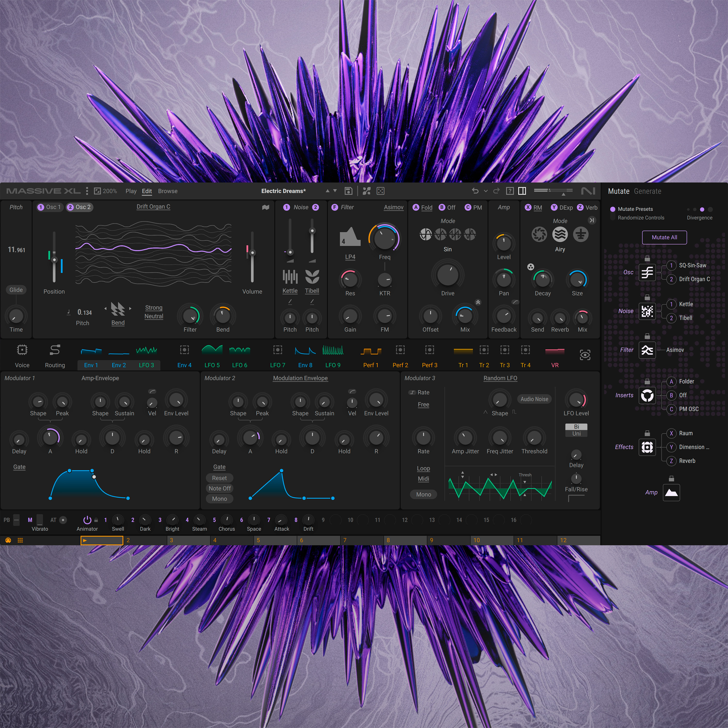Open the Generate tab
This screenshot has height=728, width=728.
click(x=647, y=191)
